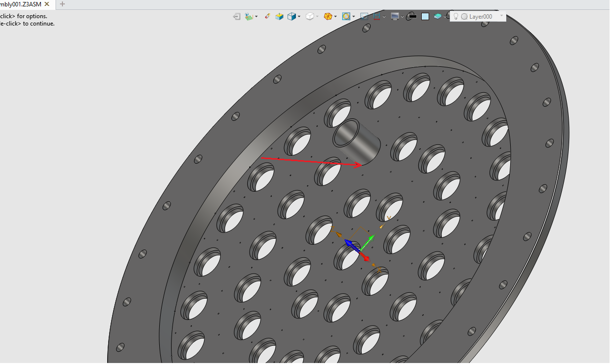Click the magnifier zoom icon in toolbar

[x=346, y=16]
